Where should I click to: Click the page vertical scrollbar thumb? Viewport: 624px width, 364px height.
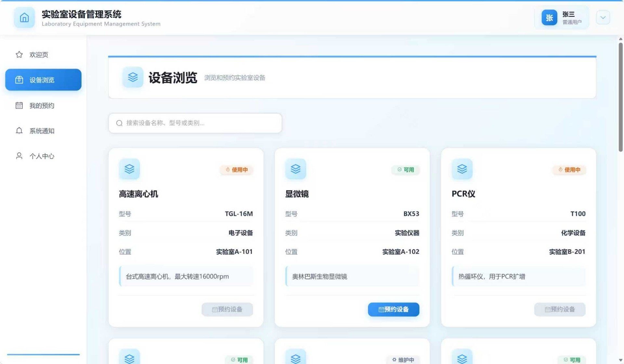[620, 97]
